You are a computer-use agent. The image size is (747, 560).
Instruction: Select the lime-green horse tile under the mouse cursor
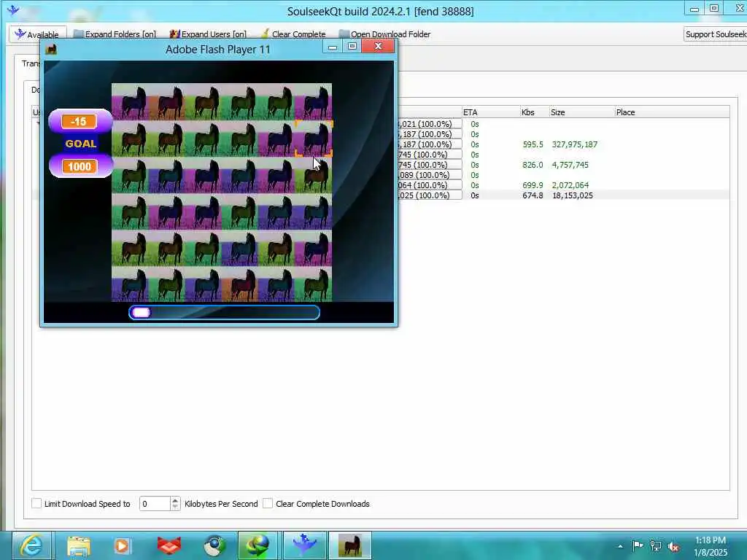[314, 175]
